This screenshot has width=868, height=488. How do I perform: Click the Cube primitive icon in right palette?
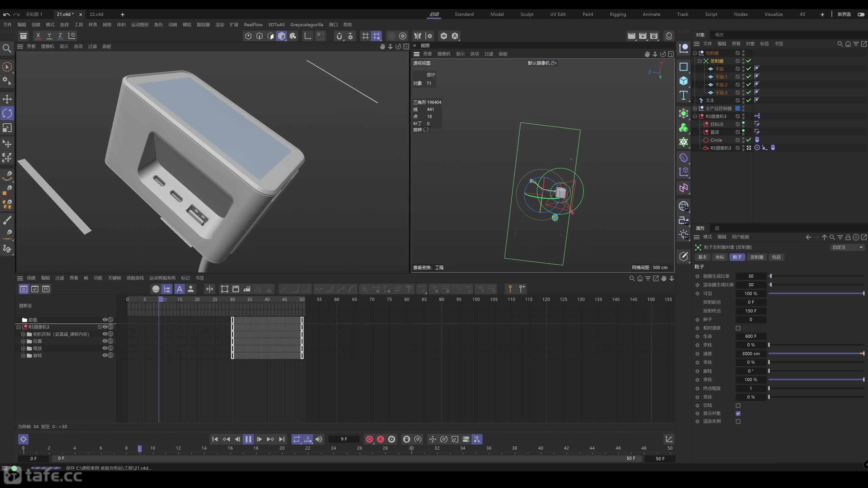coord(684,81)
